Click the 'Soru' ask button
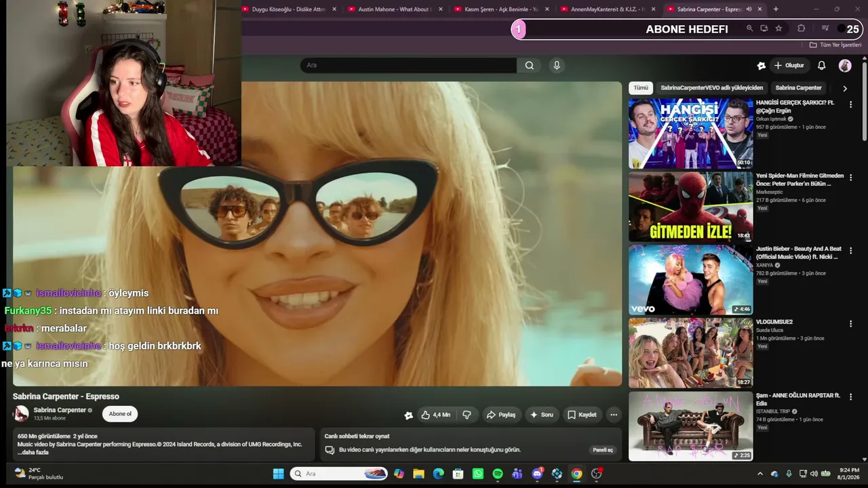The height and width of the screenshot is (488, 868). [x=541, y=415]
